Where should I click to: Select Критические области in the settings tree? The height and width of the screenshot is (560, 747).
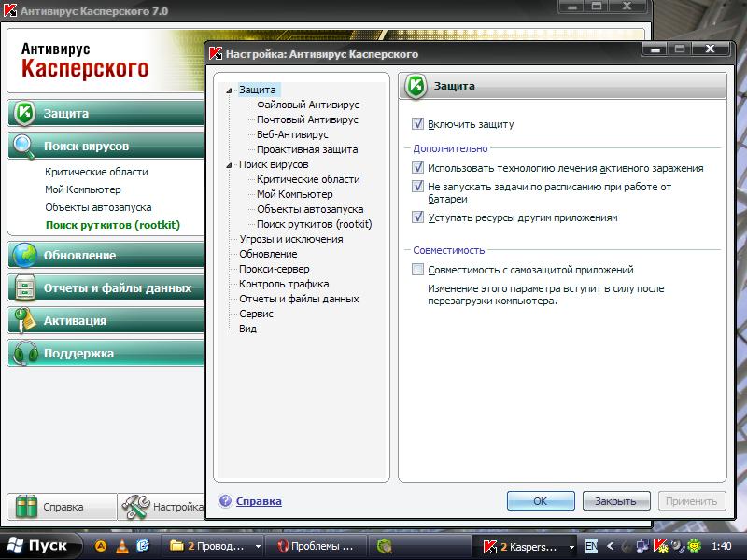click(x=308, y=179)
